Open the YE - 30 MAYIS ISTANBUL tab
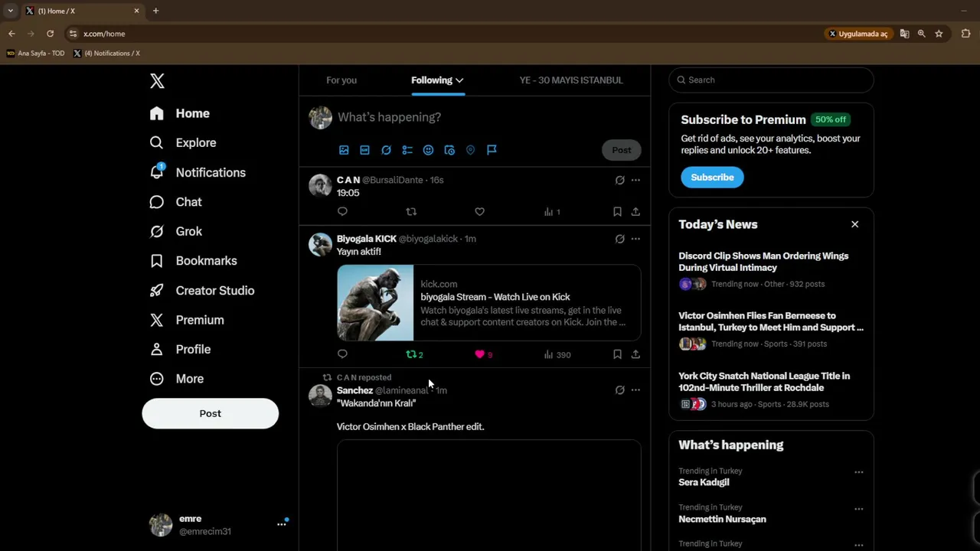Viewport: 980px width, 551px height. [571, 80]
